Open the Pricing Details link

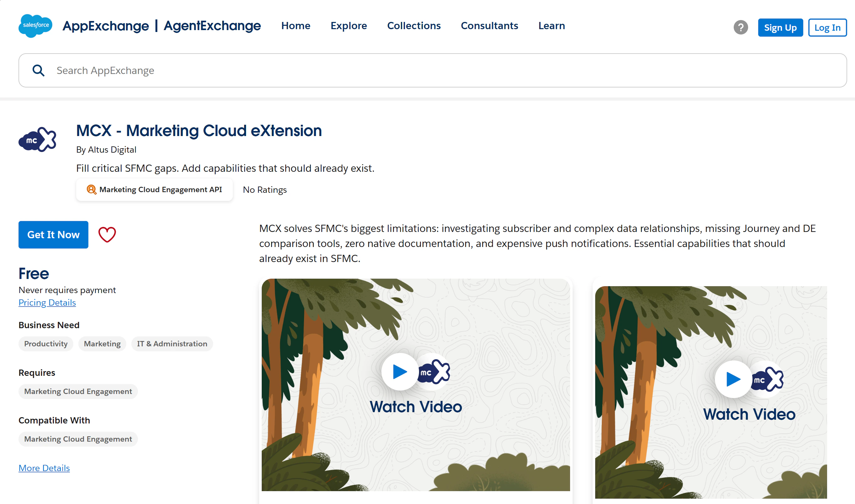click(x=47, y=302)
